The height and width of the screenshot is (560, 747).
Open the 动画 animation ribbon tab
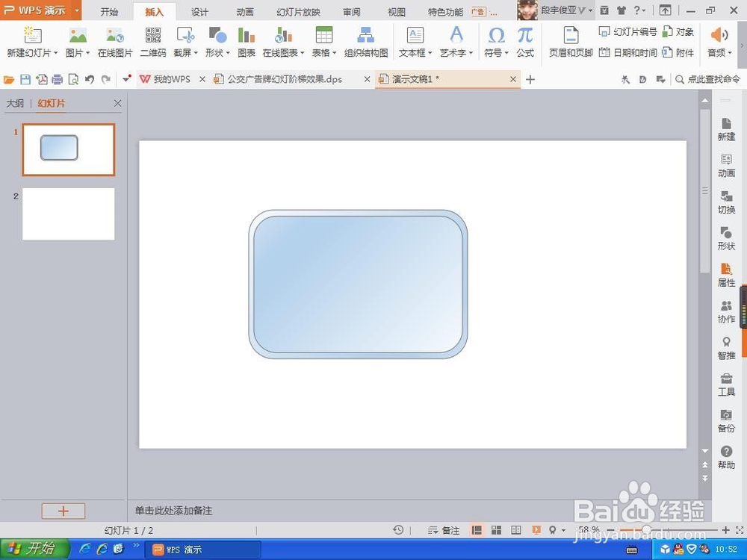245,12
